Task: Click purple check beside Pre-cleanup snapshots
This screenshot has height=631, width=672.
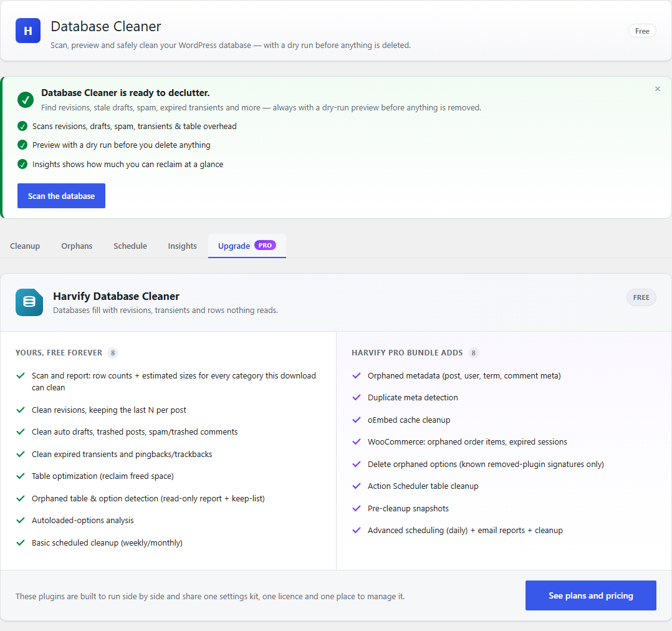Action: coord(357,508)
